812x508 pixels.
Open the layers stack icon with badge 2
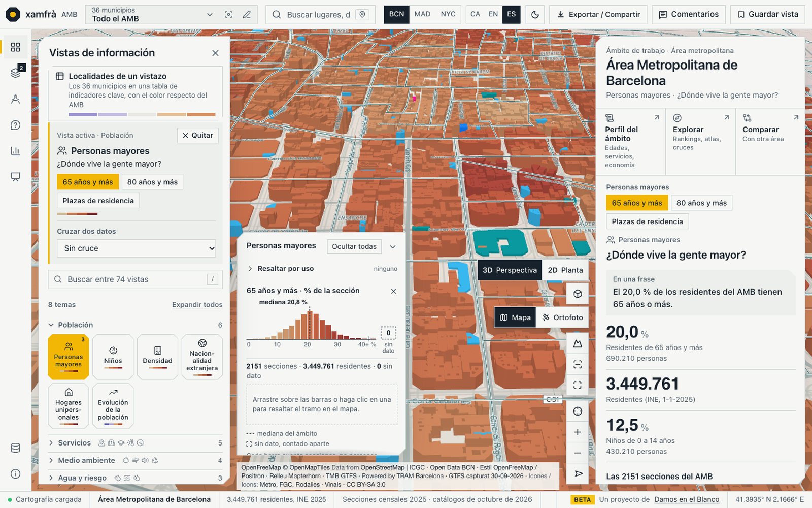coord(15,73)
